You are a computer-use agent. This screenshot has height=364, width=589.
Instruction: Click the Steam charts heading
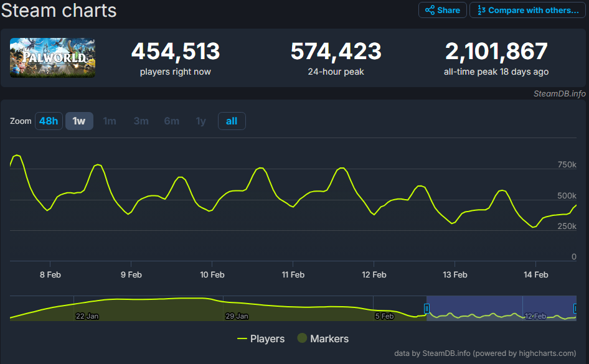pos(59,10)
